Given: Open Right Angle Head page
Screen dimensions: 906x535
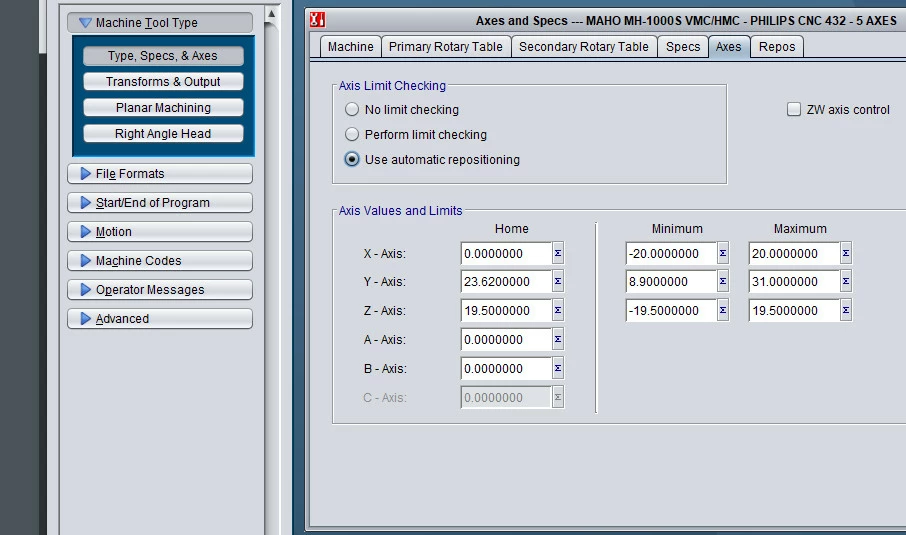Looking at the screenshot, I should click(x=163, y=133).
